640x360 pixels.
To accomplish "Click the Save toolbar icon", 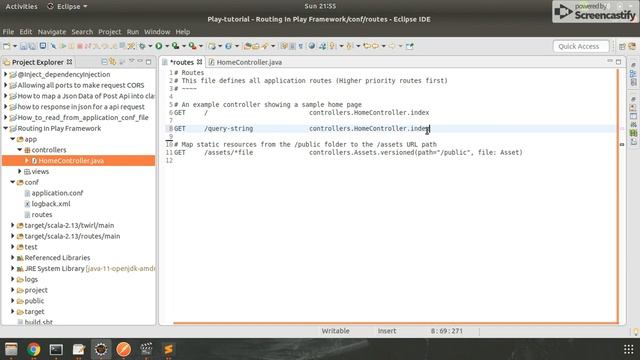I will [23, 46].
